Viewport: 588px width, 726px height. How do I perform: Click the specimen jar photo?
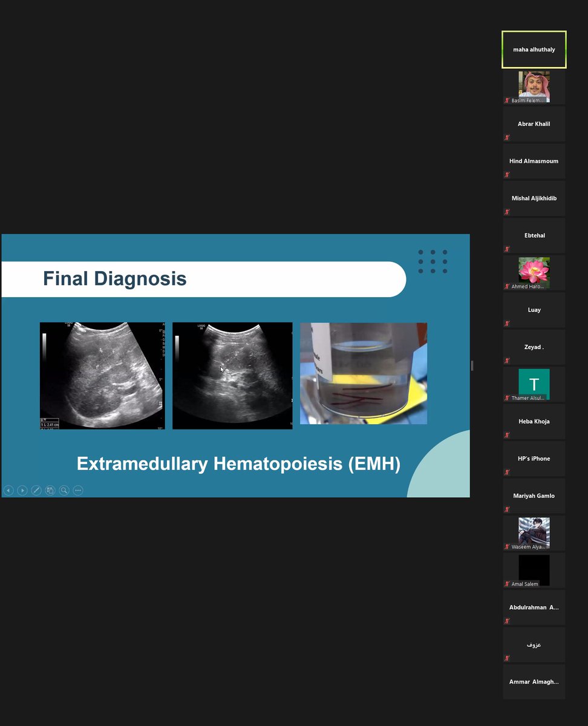364,373
